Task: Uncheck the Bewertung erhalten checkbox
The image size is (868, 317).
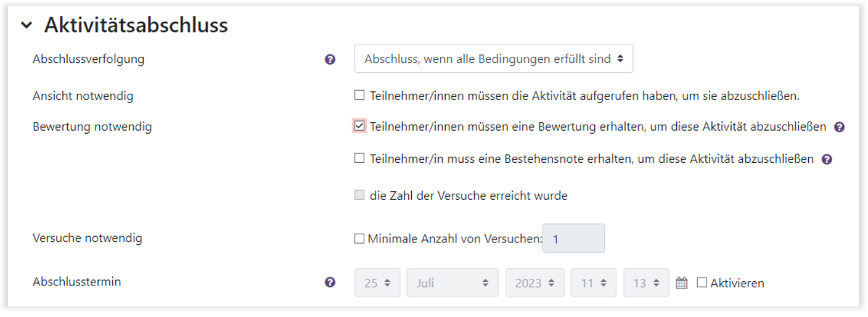Action: [359, 126]
